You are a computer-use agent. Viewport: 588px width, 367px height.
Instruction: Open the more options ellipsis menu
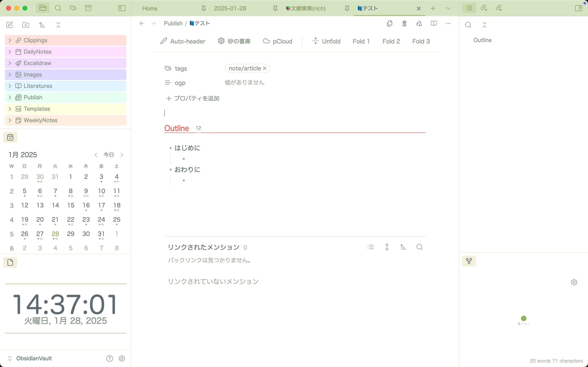click(448, 23)
